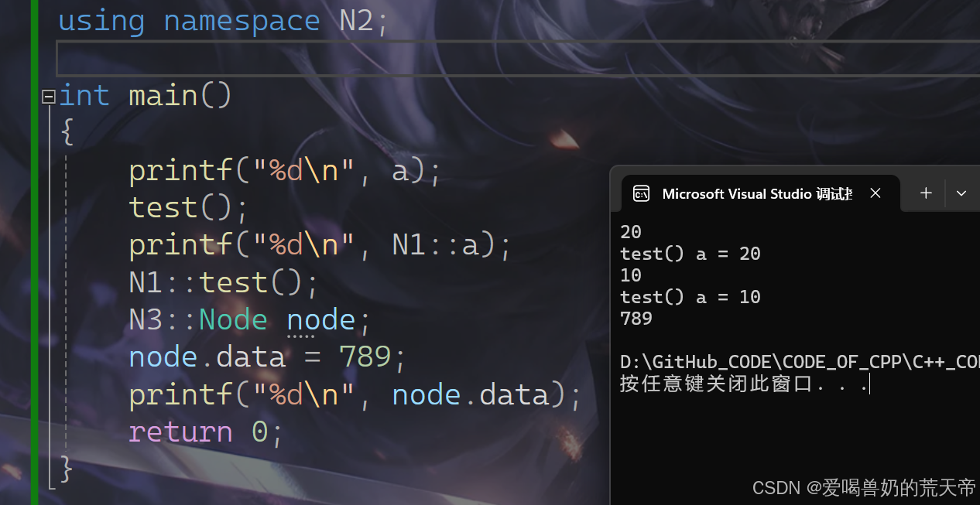The width and height of the screenshot is (980, 505).
Task: Click the closing brace of main function
Action: (67, 469)
